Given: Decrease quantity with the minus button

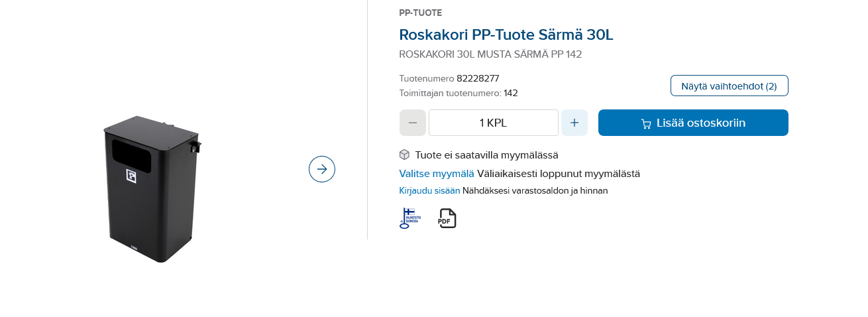Looking at the screenshot, I should (x=413, y=123).
